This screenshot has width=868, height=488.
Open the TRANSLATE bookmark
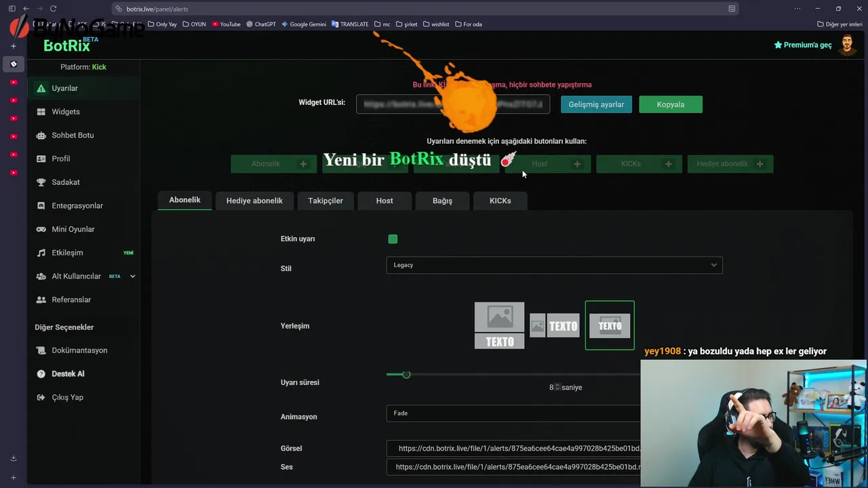point(350,24)
